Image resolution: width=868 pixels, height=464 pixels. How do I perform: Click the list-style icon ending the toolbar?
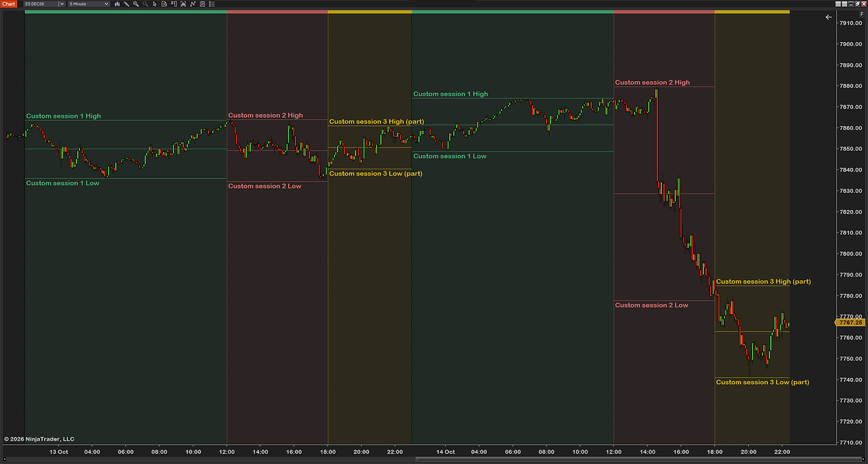point(212,3)
